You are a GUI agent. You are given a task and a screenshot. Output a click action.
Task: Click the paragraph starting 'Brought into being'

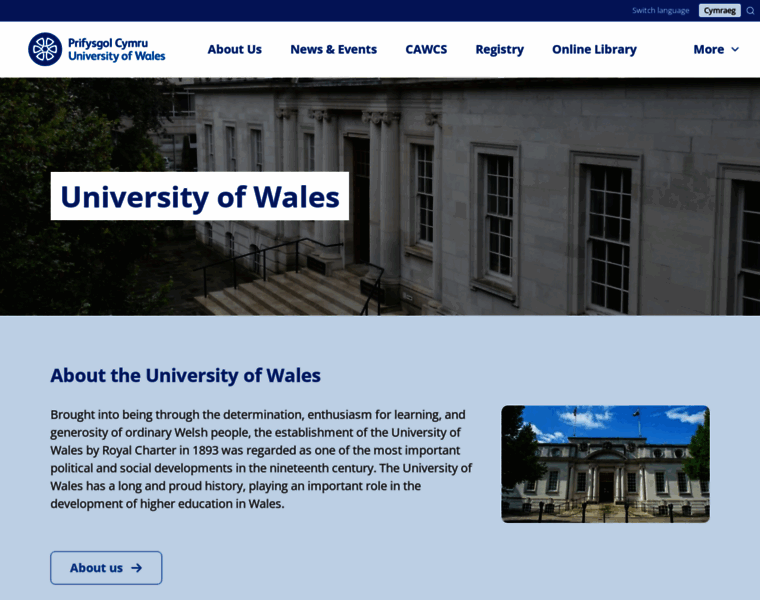click(261, 459)
